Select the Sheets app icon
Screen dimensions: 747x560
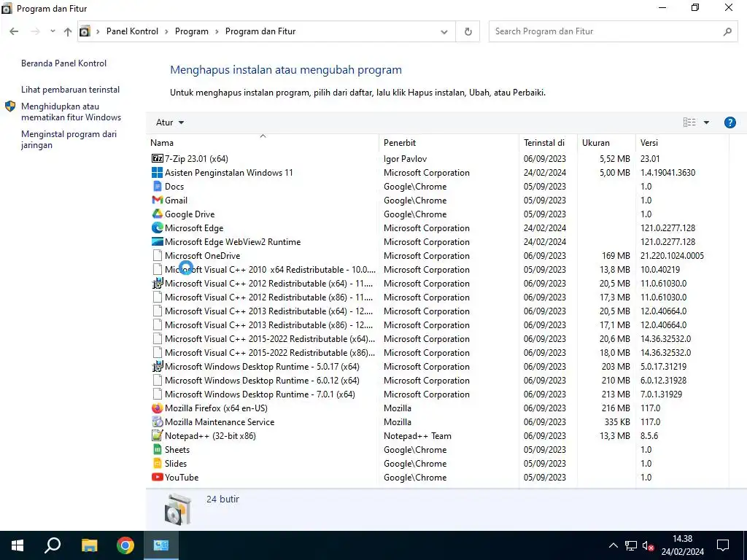point(158,449)
